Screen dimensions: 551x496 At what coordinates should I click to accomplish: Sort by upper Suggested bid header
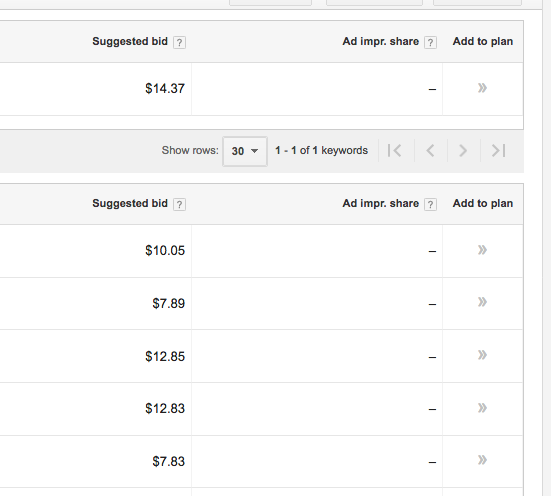pyautogui.click(x=130, y=41)
